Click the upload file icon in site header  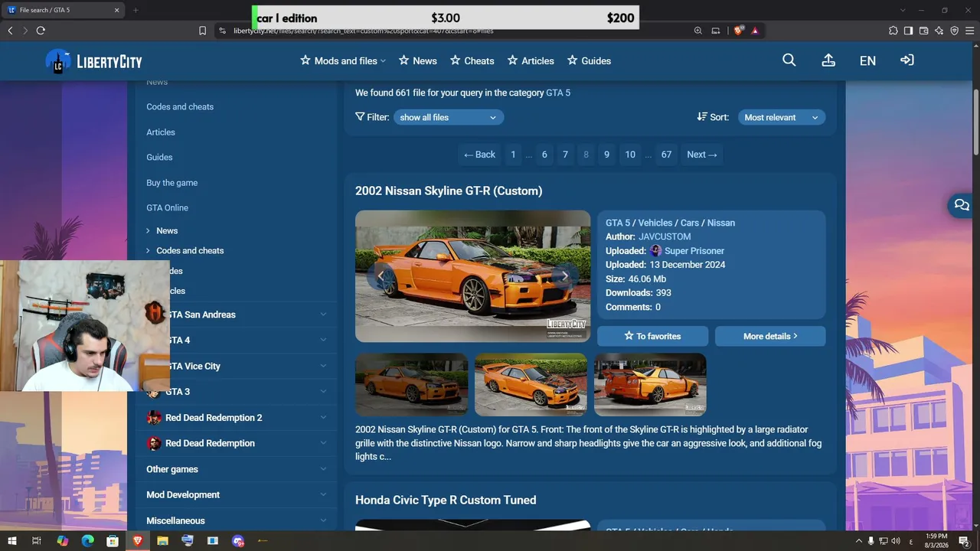tap(828, 60)
